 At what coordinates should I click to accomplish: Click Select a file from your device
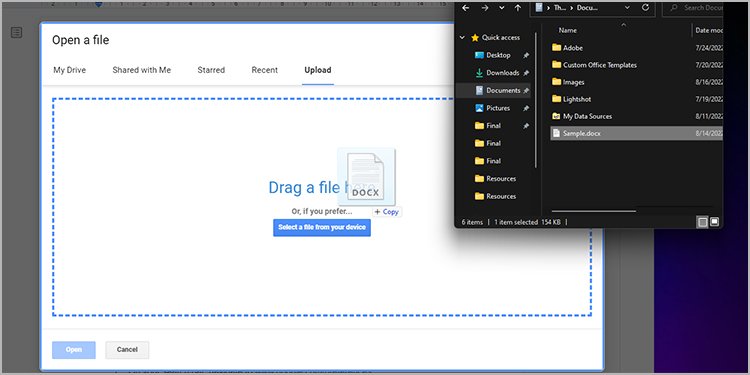click(322, 227)
